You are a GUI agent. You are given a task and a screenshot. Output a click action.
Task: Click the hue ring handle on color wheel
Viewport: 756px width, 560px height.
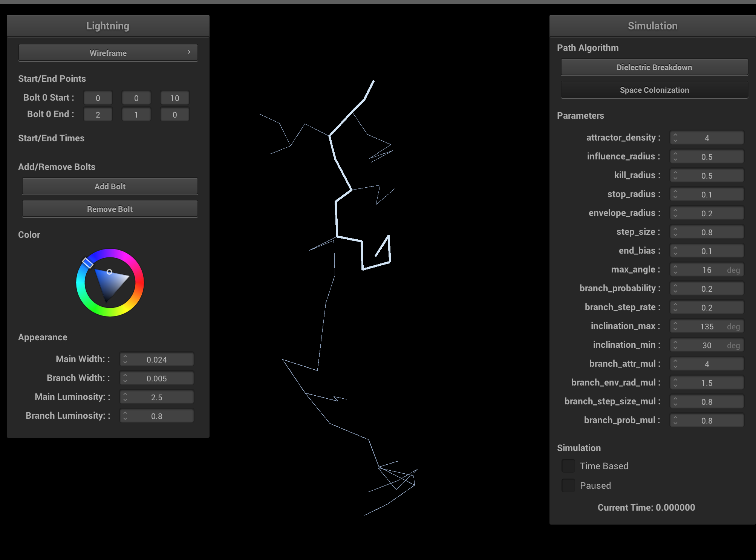pos(87,263)
